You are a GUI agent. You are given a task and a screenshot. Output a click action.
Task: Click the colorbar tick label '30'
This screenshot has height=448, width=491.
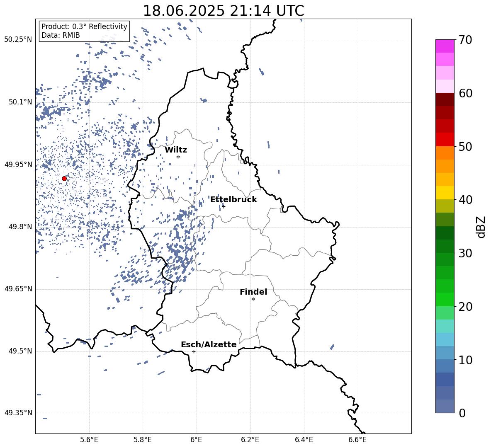(466, 253)
